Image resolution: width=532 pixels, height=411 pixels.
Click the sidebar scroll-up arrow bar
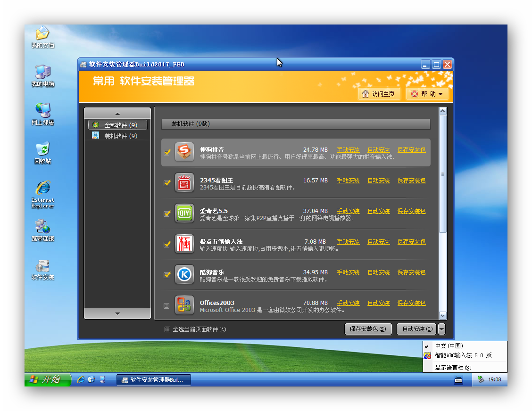117,114
